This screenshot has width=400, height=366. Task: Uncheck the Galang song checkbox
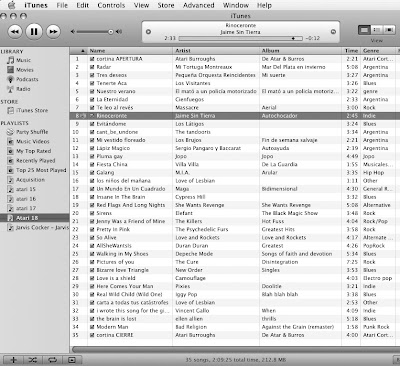coord(92,173)
